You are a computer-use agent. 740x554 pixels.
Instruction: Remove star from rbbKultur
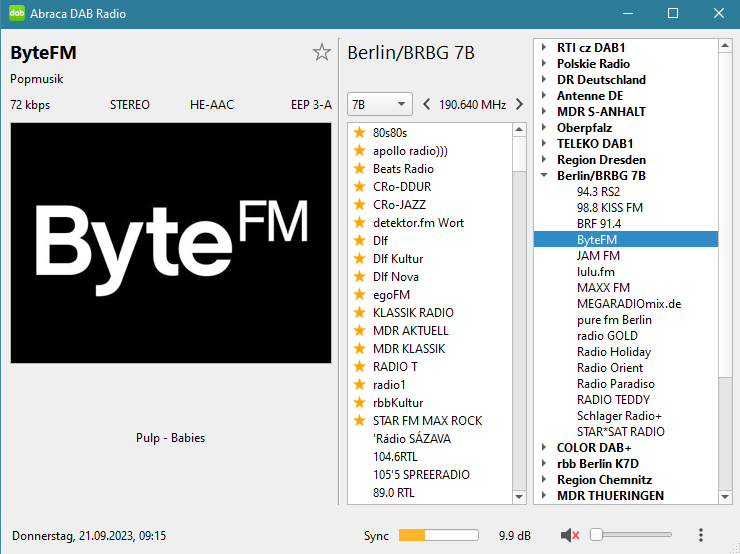coord(360,403)
